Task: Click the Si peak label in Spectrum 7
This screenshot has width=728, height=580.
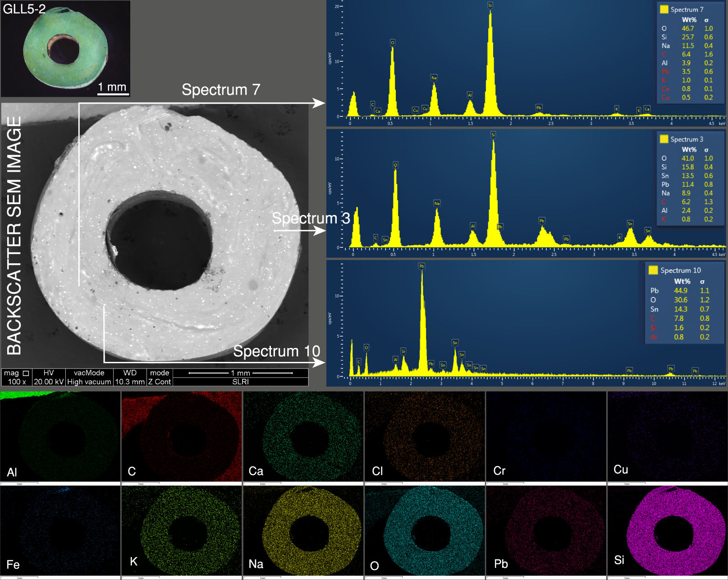Action: (x=490, y=5)
